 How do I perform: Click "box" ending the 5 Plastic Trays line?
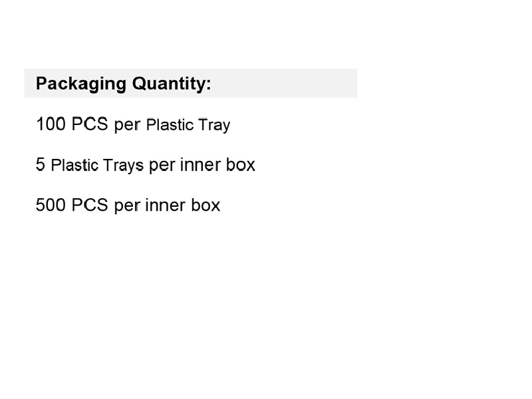click(x=240, y=164)
